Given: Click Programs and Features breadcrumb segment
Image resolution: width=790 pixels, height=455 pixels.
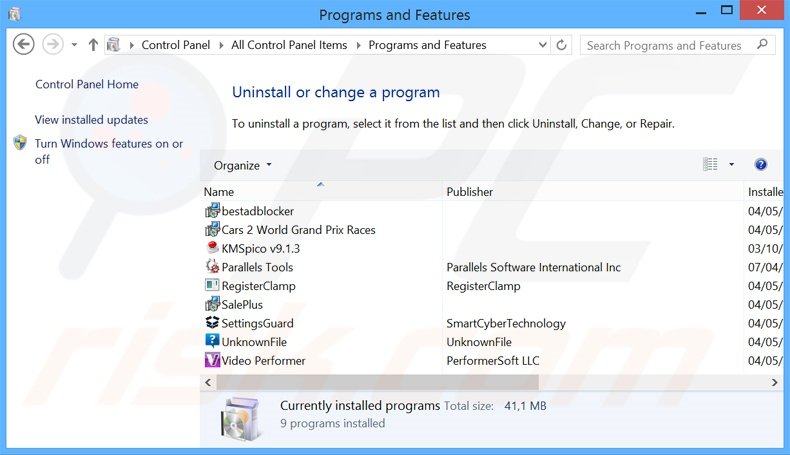Looking at the screenshot, I should pos(427,45).
